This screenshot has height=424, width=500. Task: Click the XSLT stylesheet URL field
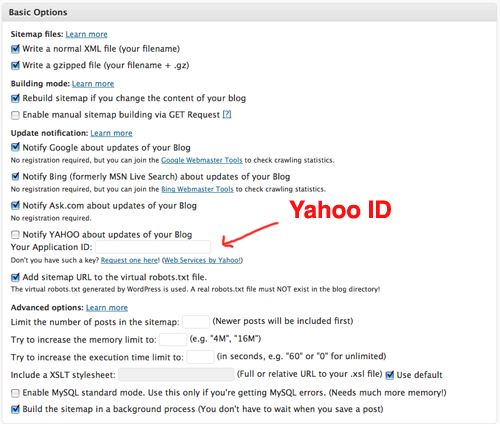pyautogui.click(x=176, y=375)
